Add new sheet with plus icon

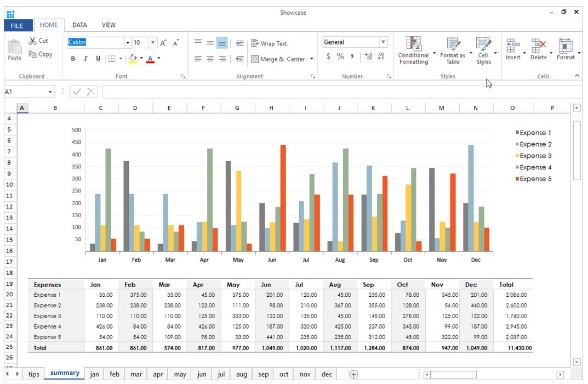353,374
